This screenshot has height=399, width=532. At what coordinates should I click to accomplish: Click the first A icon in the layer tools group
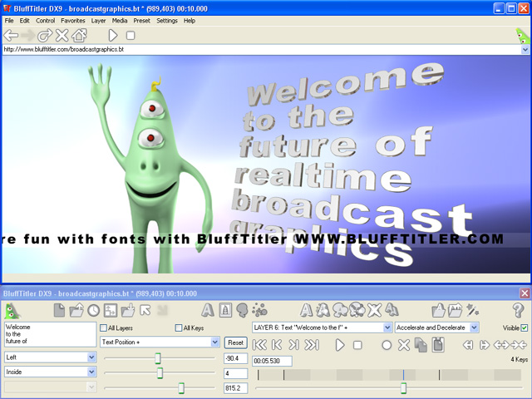click(x=306, y=310)
